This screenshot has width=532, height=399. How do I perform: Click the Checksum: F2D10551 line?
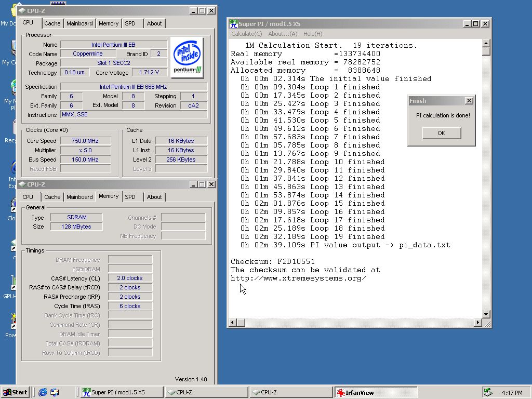click(x=273, y=262)
